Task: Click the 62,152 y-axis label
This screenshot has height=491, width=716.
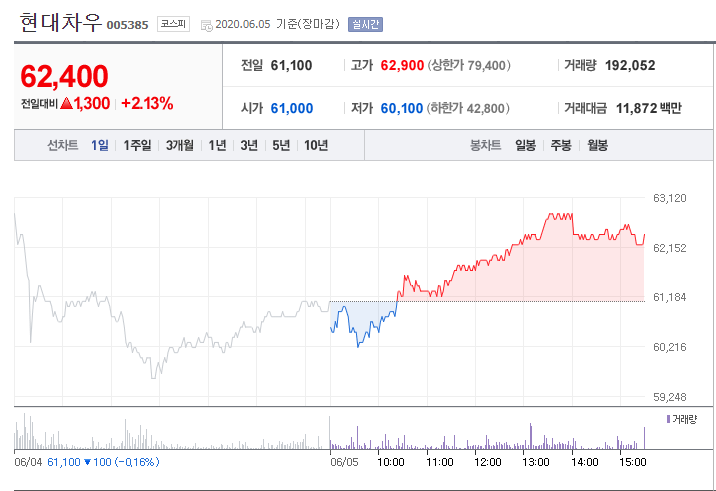Action: (669, 248)
